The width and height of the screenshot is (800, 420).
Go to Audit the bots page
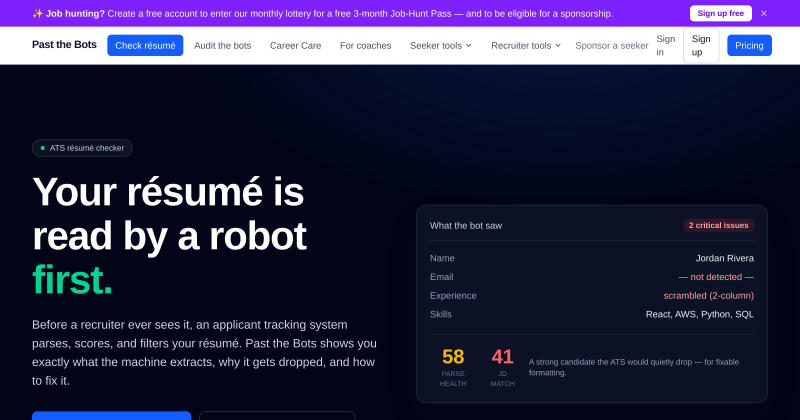(x=222, y=45)
